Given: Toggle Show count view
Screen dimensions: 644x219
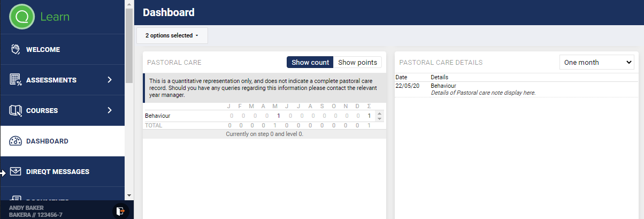Looking at the screenshot, I should click(x=310, y=63).
